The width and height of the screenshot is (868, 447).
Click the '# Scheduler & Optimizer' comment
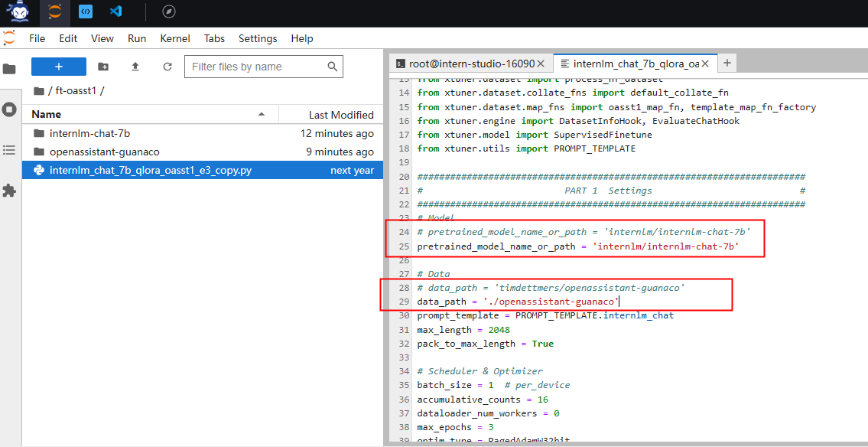pyautogui.click(x=480, y=371)
